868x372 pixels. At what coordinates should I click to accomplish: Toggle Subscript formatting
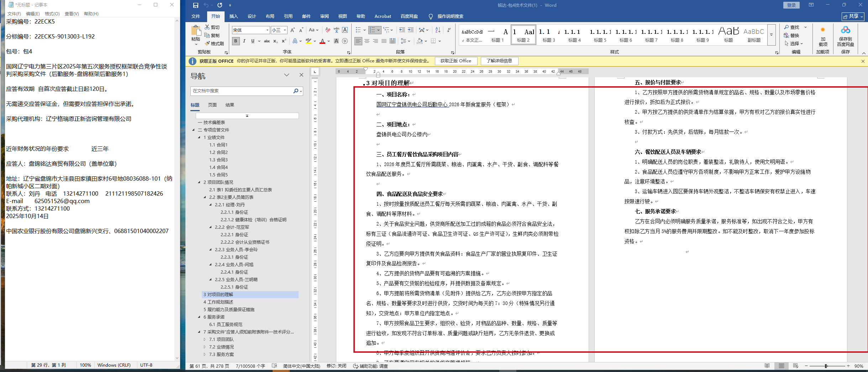click(275, 41)
